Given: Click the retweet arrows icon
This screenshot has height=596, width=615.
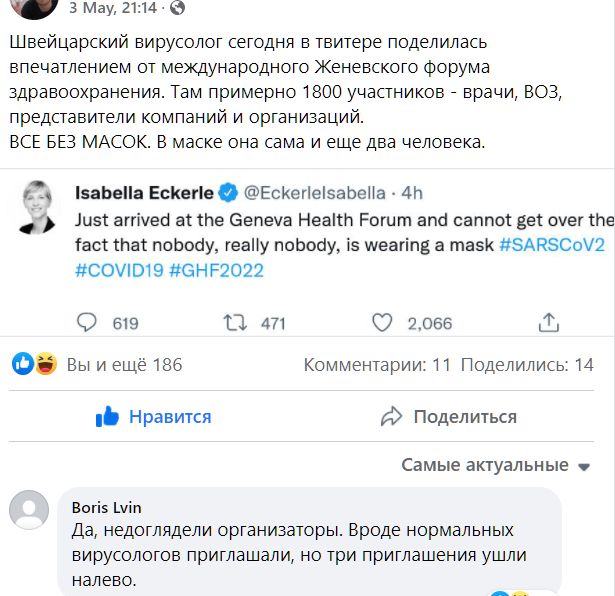Looking at the screenshot, I should pos(235,322).
